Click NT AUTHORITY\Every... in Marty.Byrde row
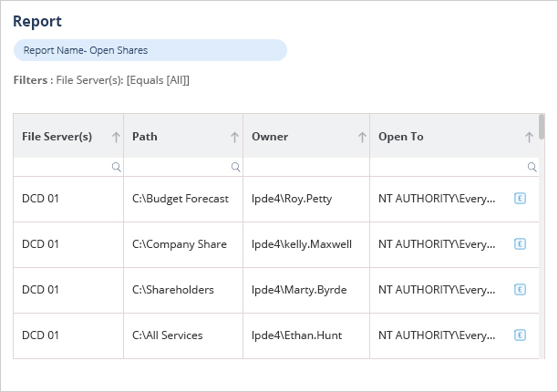Image resolution: width=558 pixels, height=392 pixels. (437, 290)
